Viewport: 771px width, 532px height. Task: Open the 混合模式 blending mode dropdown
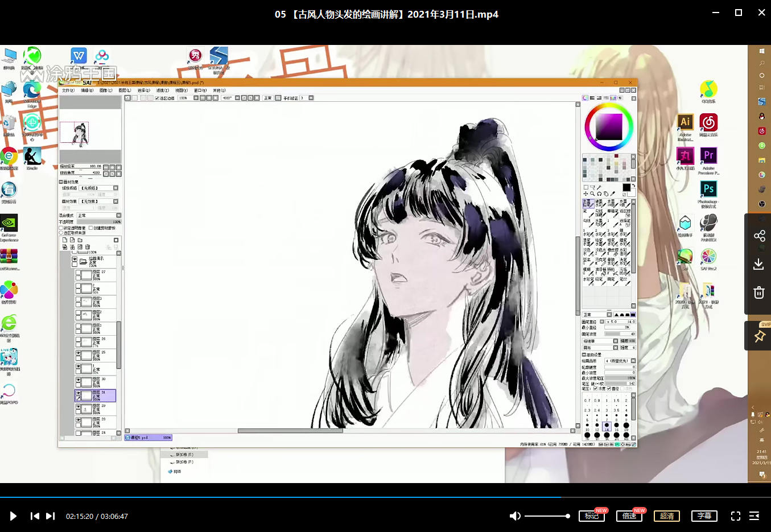pyautogui.click(x=98, y=216)
